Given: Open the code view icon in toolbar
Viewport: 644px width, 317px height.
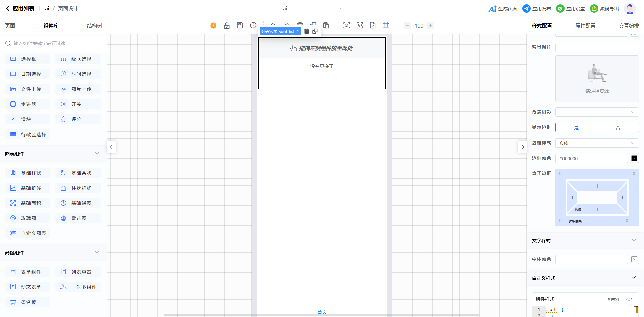Looking at the screenshot, I should tap(360, 25).
